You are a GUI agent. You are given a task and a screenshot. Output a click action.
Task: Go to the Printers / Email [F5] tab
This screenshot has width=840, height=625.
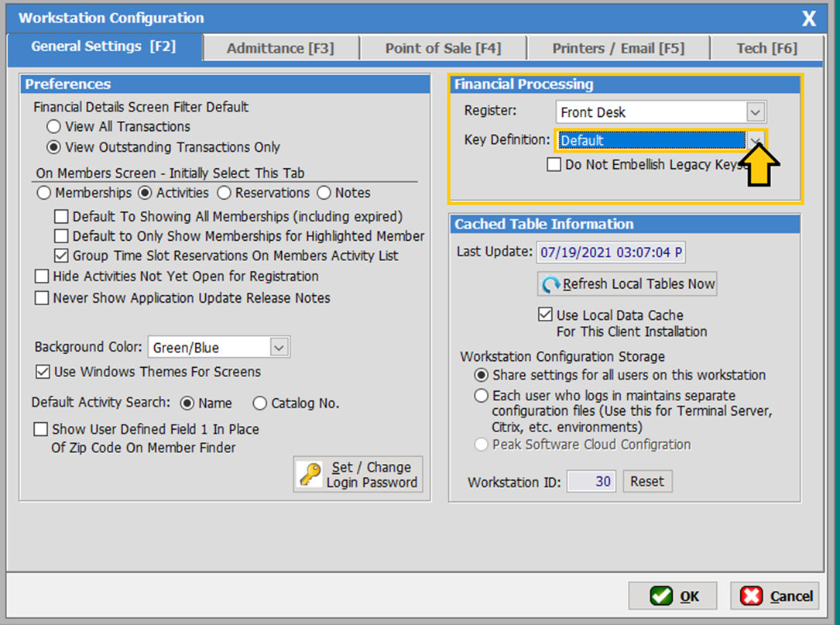click(x=618, y=48)
